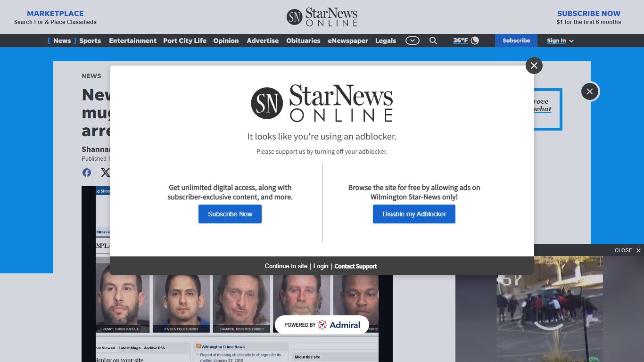
Task: Click Powered by Admiral badge
Action: point(322,325)
